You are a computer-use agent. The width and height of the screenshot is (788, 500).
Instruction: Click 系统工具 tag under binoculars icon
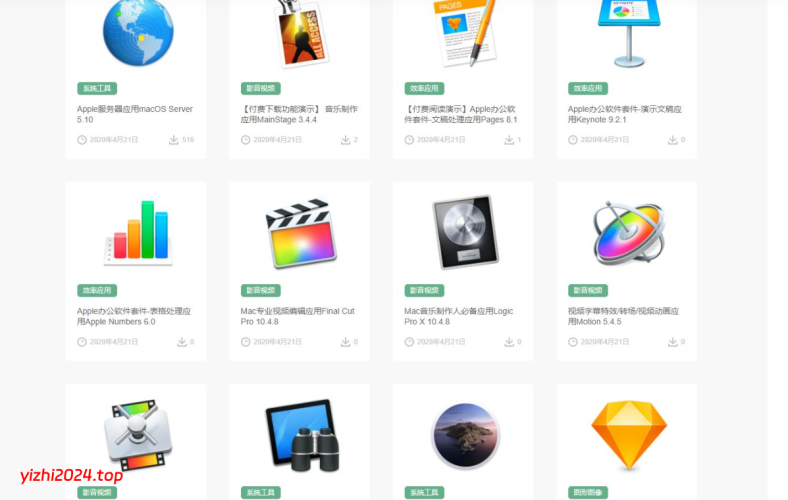tap(261, 492)
